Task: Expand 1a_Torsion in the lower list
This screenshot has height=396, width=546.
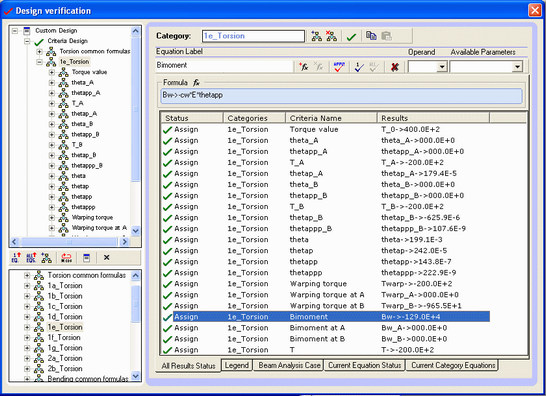Action: pyautogui.click(x=27, y=286)
